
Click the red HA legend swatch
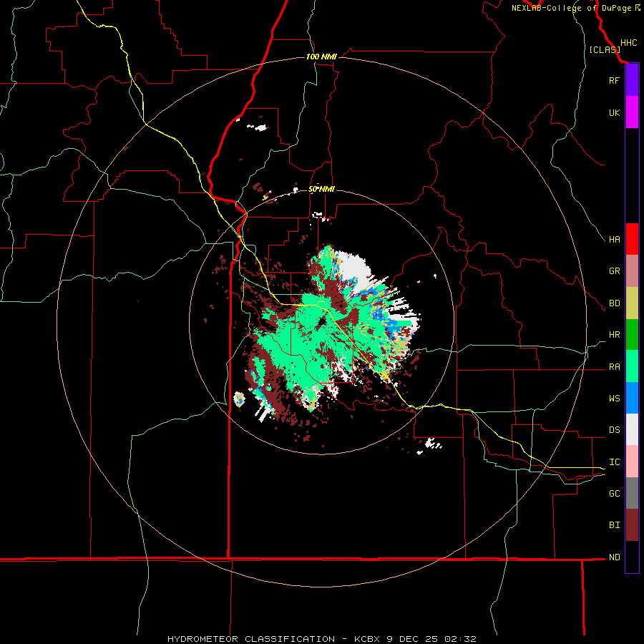[x=632, y=239]
